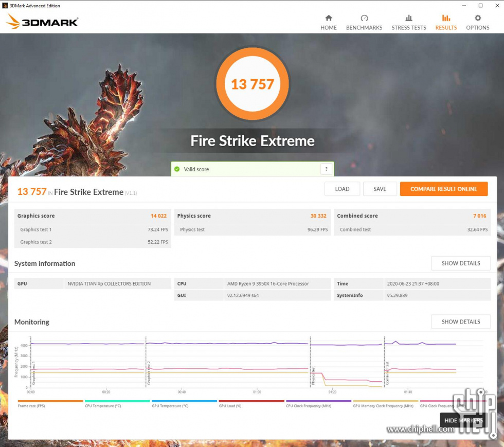Image resolution: width=504 pixels, height=447 pixels.
Task: Click the question mark help button
Action: 326,169
